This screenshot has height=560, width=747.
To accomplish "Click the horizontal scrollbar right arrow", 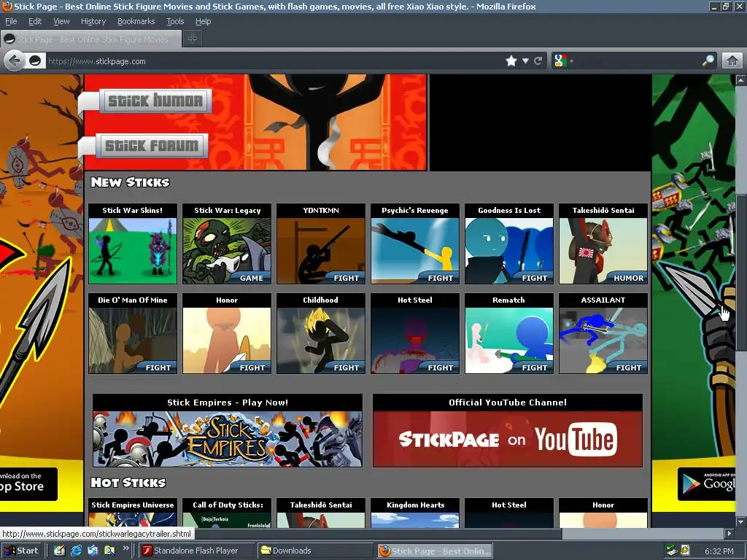I will click(729, 534).
